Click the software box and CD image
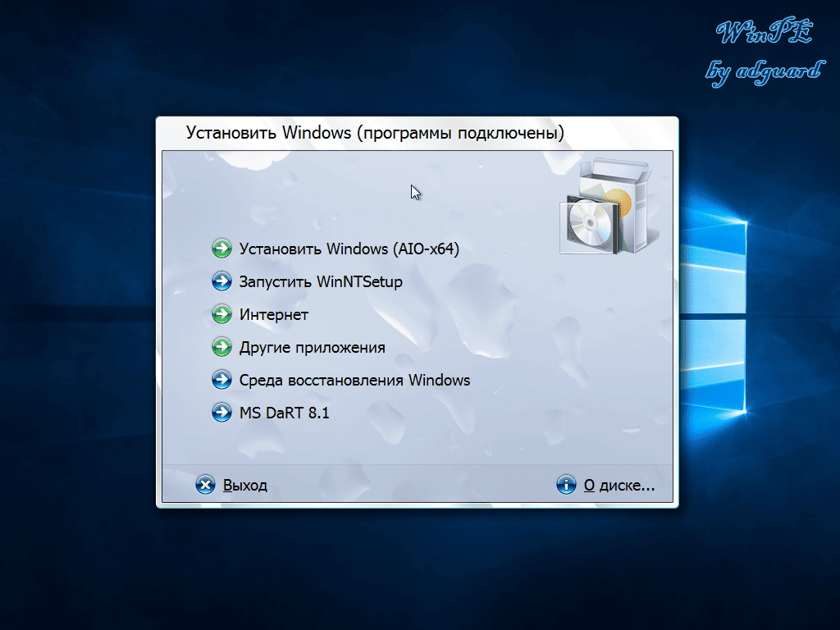The height and width of the screenshot is (630, 840). [609, 206]
